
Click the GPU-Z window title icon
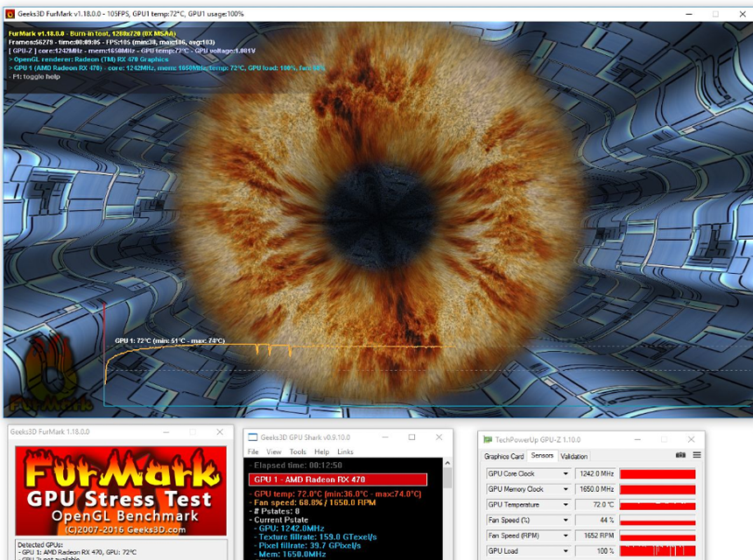[488, 439]
